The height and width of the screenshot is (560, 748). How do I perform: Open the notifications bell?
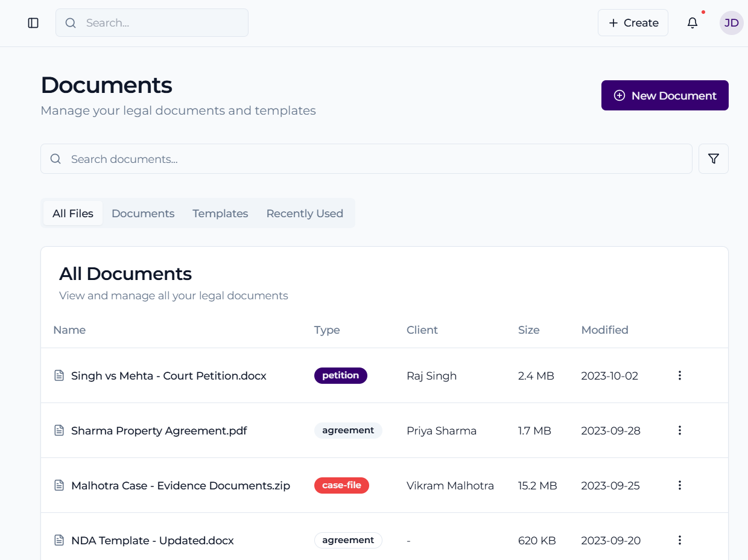pyautogui.click(x=693, y=23)
